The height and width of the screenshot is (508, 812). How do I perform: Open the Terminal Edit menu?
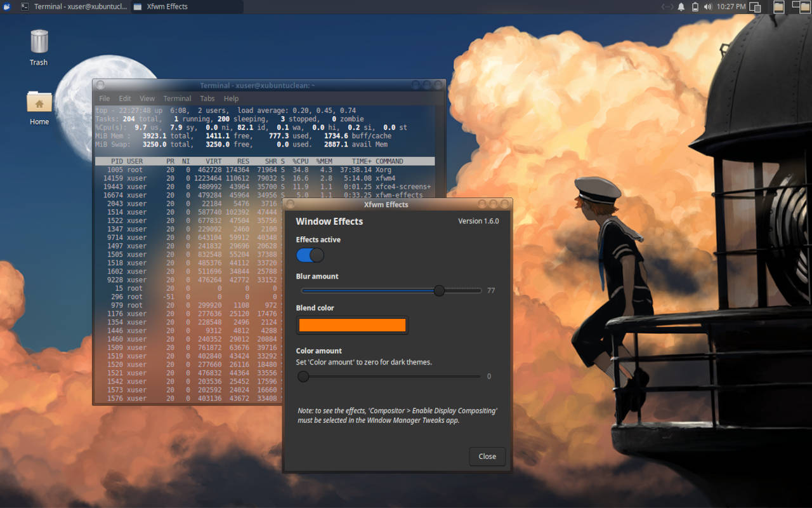click(125, 98)
